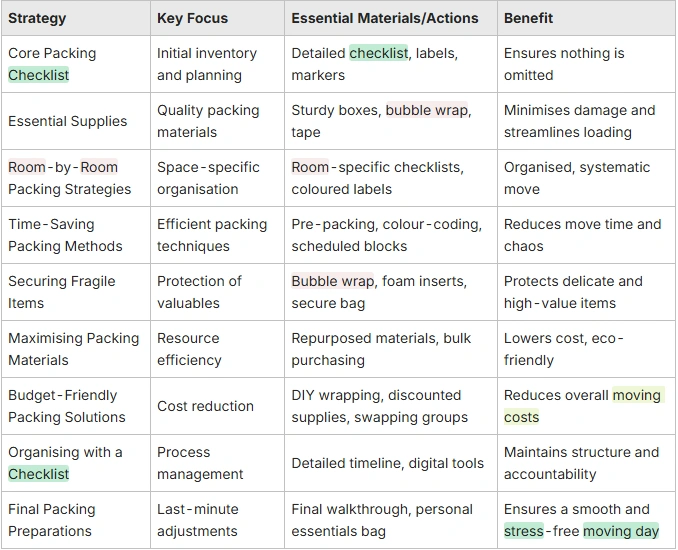Click the Securing Fragile Items cell

click(x=62, y=292)
